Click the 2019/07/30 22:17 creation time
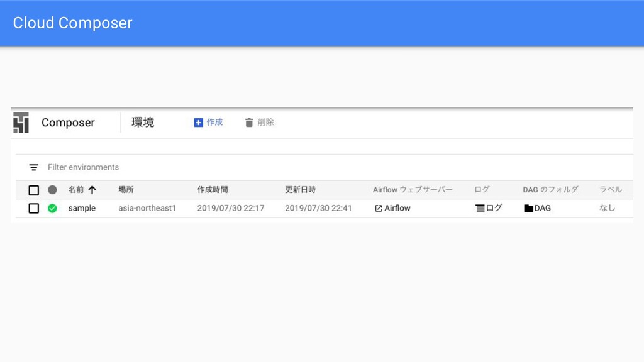The width and height of the screenshot is (644, 362). tap(231, 208)
